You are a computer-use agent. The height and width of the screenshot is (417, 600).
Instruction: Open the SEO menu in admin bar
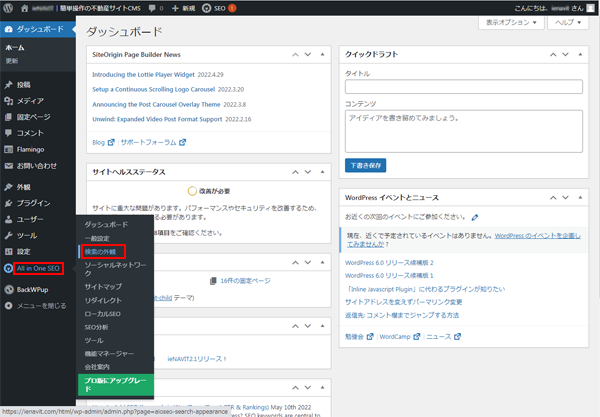[x=219, y=8]
